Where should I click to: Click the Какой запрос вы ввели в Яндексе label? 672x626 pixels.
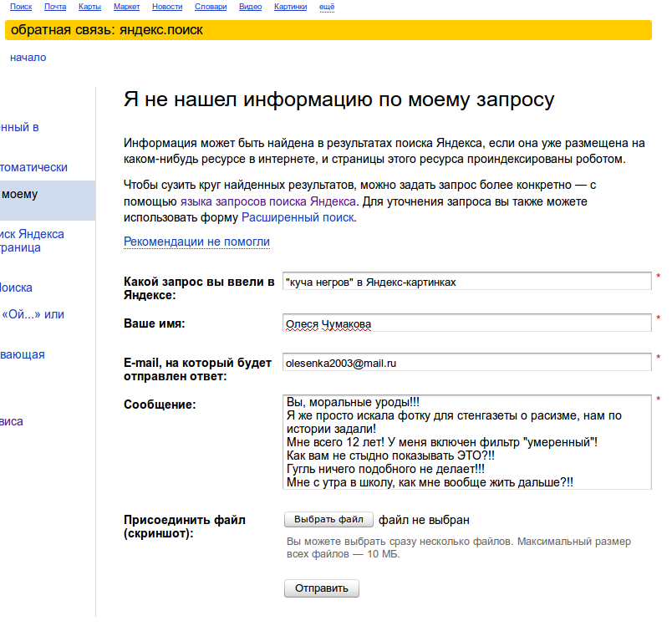tap(199, 288)
